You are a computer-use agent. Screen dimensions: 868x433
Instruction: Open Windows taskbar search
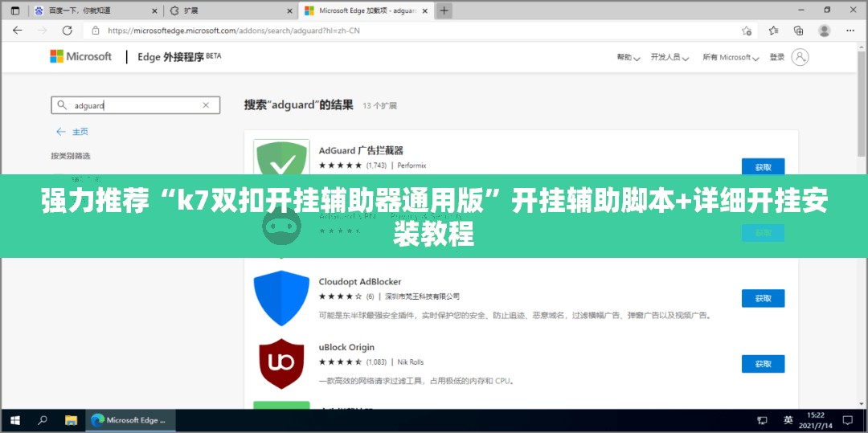[x=42, y=421]
